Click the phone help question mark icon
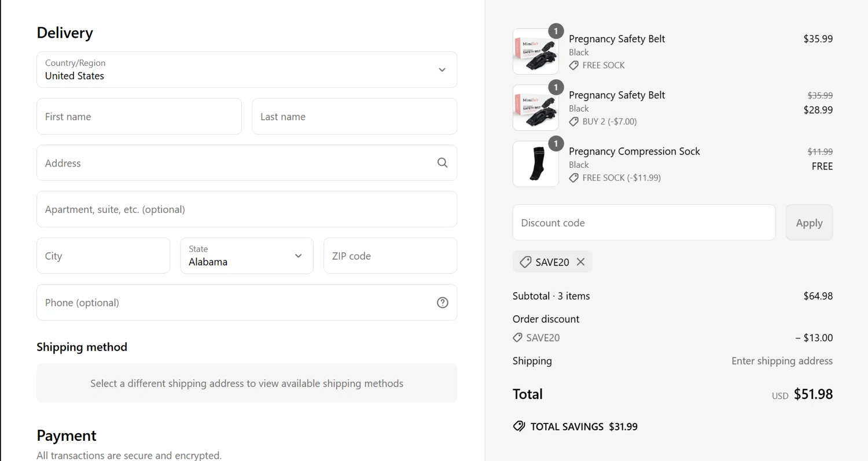The image size is (868, 461). (x=442, y=303)
